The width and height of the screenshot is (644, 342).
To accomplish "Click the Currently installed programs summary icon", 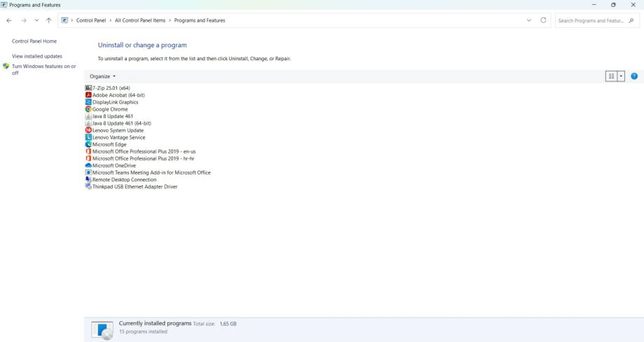I will click(102, 330).
